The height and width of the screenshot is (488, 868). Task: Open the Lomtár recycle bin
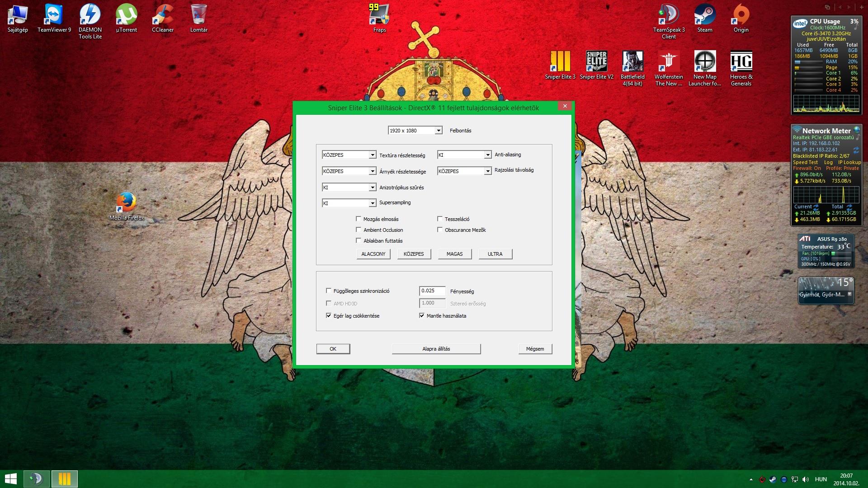(x=199, y=19)
